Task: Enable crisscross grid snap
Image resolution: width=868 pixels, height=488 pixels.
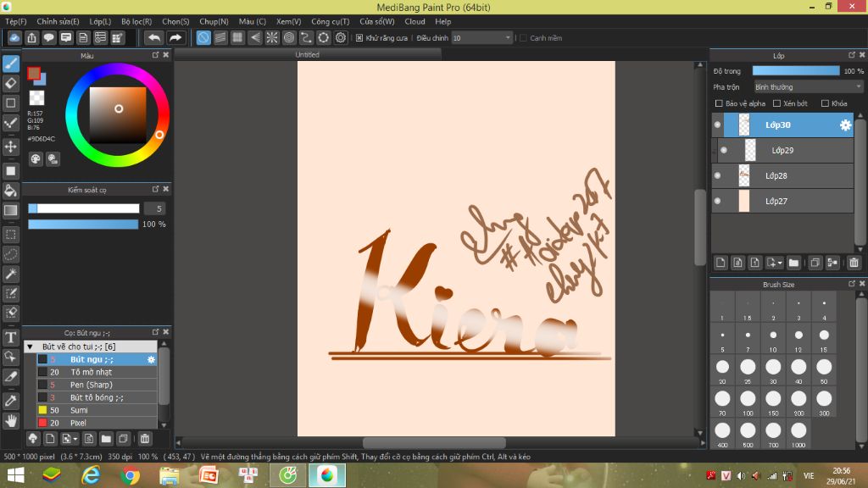Action: tap(237, 37)
